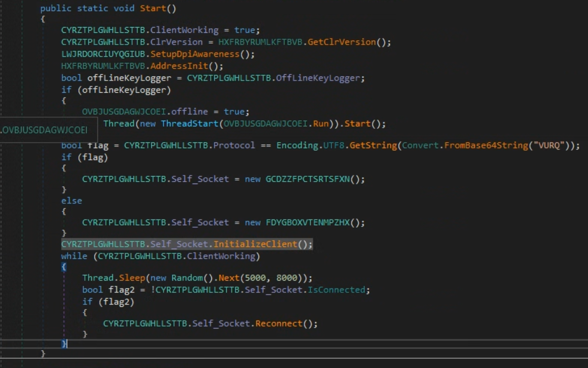The height and width of the screenshot is (368, 588).
Task: Click ClrVersion field in the assignment line
Action: tap(177, 42)
